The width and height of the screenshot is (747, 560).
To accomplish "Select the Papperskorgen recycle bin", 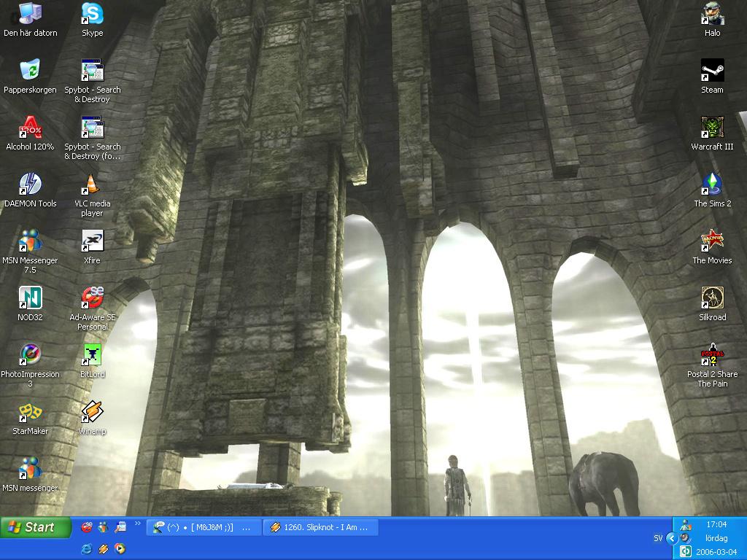I will (30, 76).
